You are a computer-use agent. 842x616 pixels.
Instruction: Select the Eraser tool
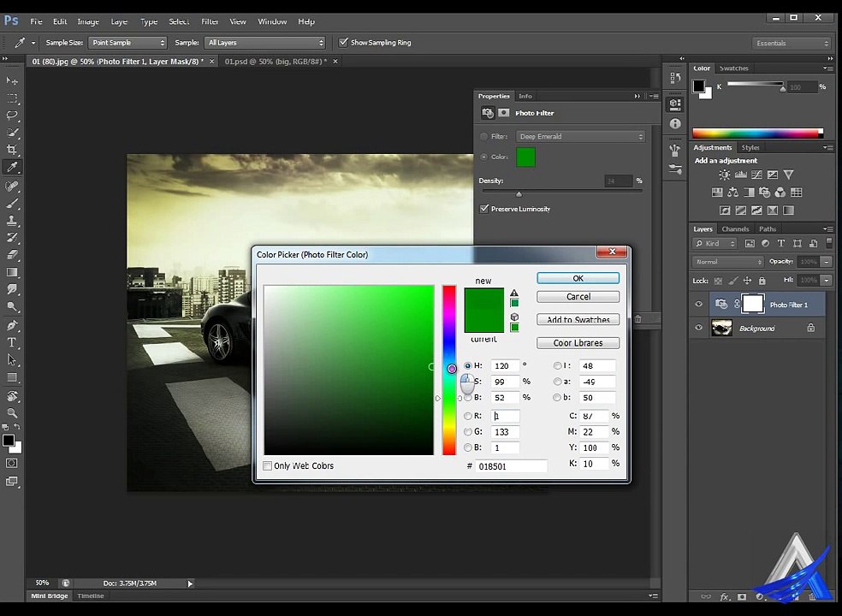[x=12, y=255]
